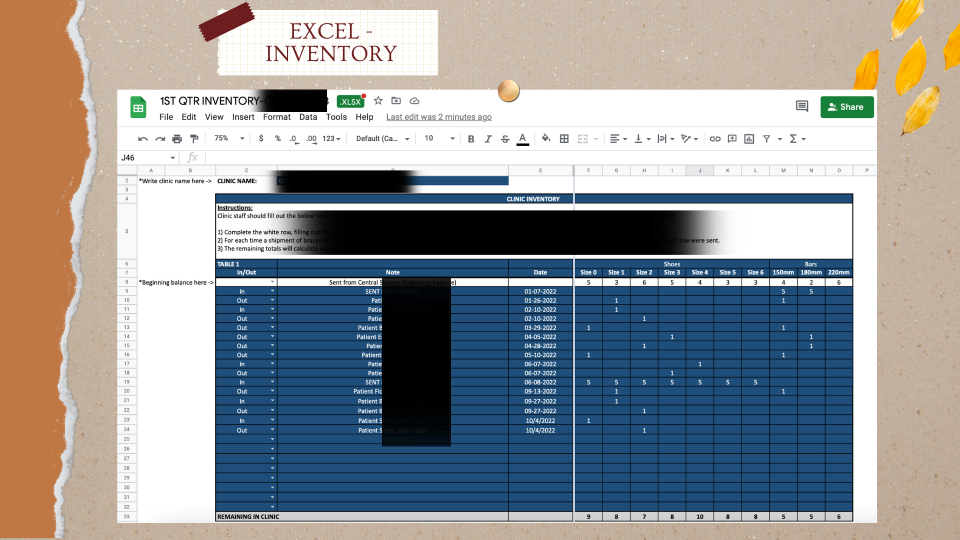Image resolution: width=960 pixels, height=540 pixels.
Task: Toggle Strikethrough formatting
Action: click(x=505, y=139)
